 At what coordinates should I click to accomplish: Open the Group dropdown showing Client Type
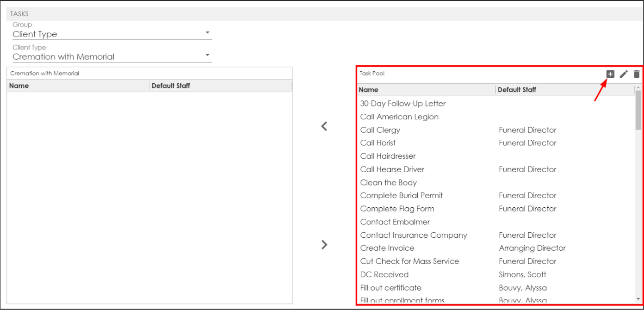(112, 34)
